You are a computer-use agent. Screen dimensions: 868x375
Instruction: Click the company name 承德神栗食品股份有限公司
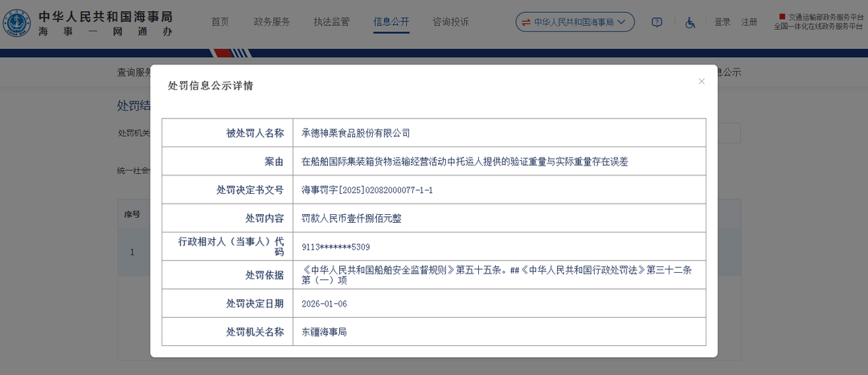click(355, 133)
